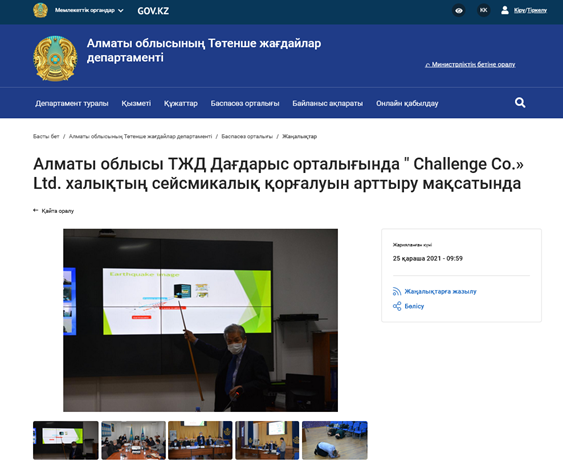Click the Жарияланған күні label

(x=412, y=245)
